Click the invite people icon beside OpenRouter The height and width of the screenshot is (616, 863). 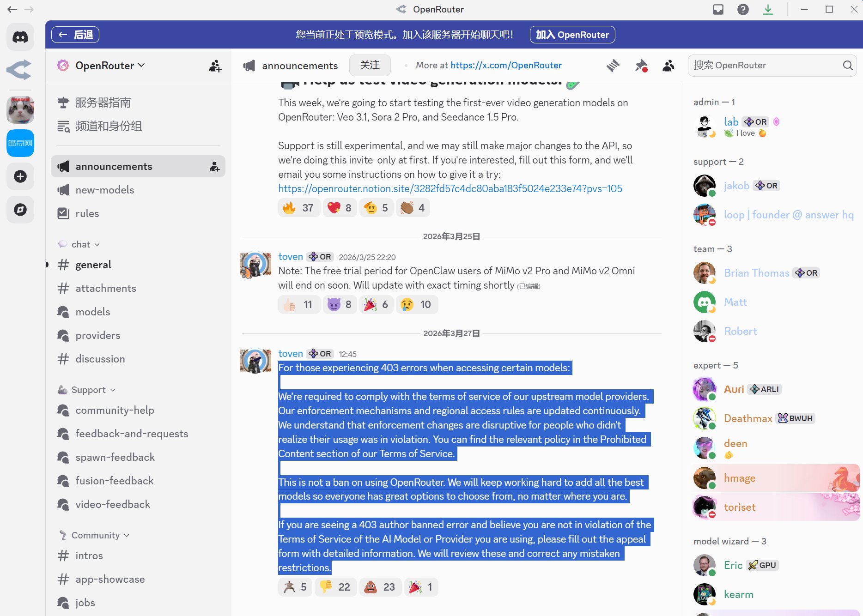coord(215,66)
